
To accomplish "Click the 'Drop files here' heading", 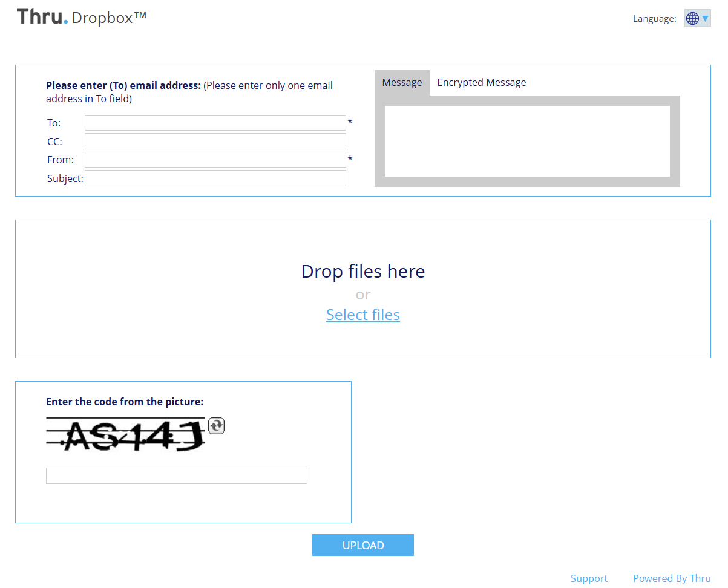I will pyautogui.click(x=362, y=271).
